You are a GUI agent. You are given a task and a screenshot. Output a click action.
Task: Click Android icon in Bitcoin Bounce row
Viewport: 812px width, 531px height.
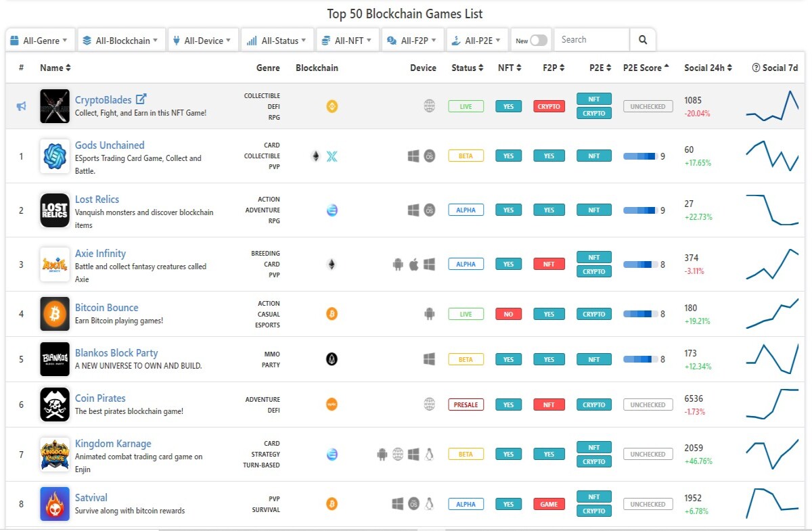pos(429,314)
